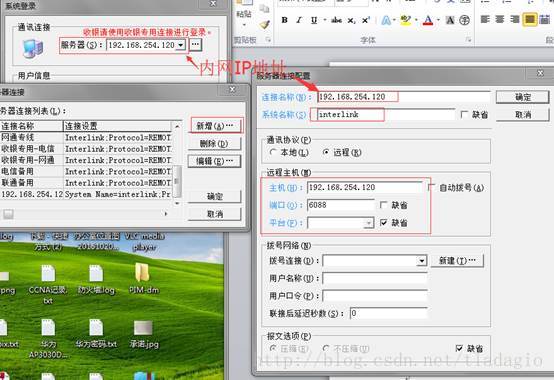Open the text effects dropdown arrow
This screenshot has width=554, height=380.
(x=394, y=20)
